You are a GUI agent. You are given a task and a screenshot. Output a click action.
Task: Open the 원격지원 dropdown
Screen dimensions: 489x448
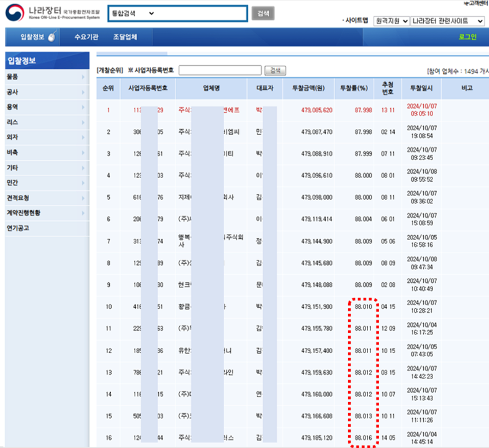point(392,21)
